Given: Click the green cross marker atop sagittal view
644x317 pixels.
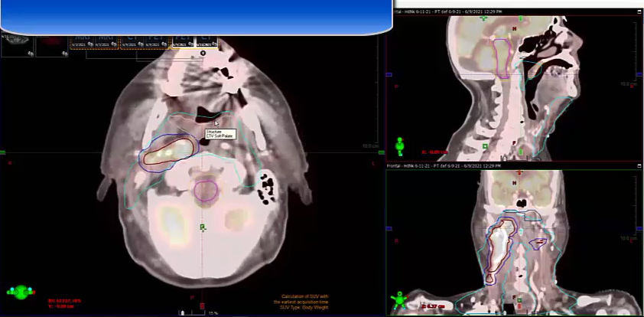Looking at the screenshot, I should [x=484, y=18].
